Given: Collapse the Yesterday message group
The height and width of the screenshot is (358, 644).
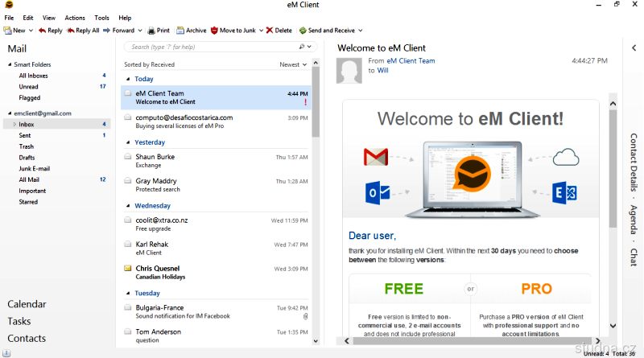Looking at the screenshot, I should pyautogui.click(x=128, y=142).
